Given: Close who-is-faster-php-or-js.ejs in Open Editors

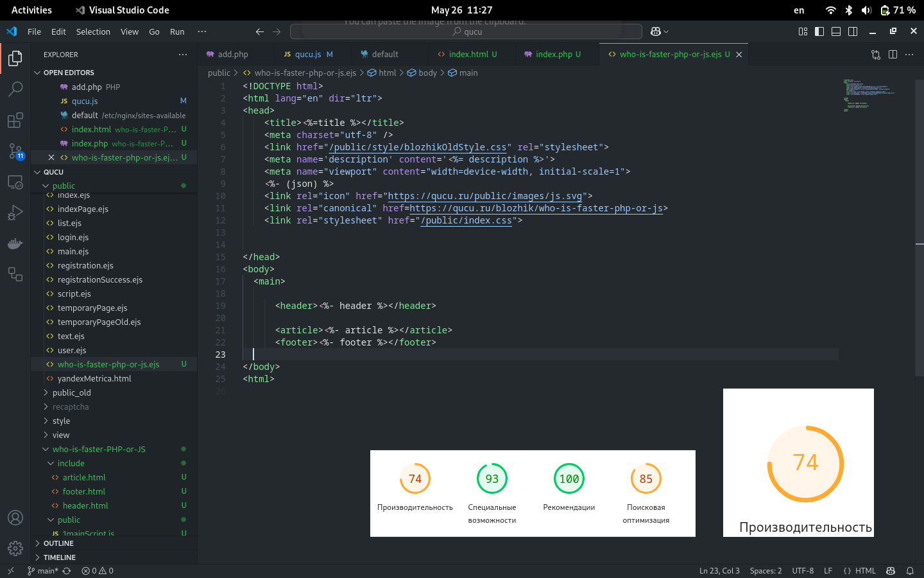Looking at the screenshot, I should click(x=51, y=157).
